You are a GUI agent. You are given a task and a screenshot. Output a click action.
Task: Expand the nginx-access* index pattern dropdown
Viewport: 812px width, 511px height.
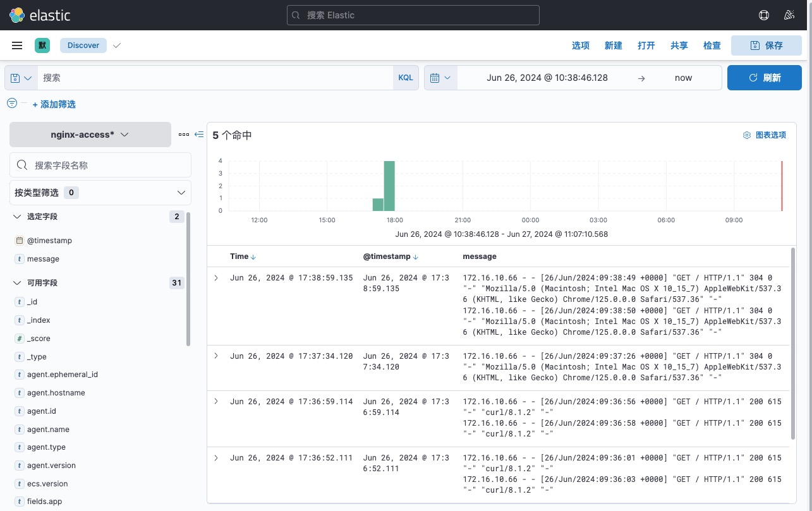(90, 135)
